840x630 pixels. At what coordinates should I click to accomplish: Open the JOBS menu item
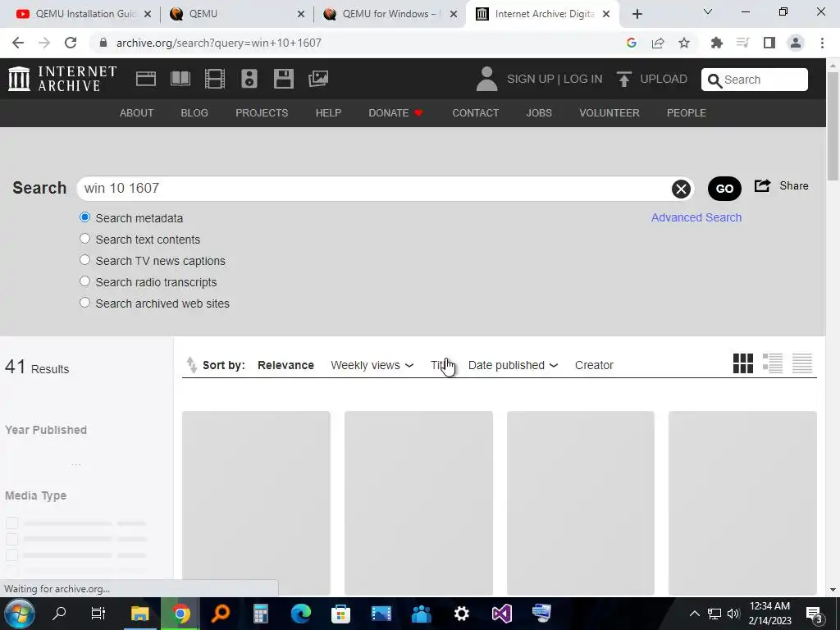539,113
